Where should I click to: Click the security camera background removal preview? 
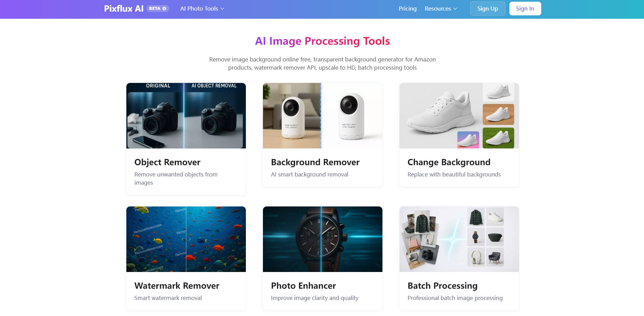pyautogui.click(x=322, y=115)
